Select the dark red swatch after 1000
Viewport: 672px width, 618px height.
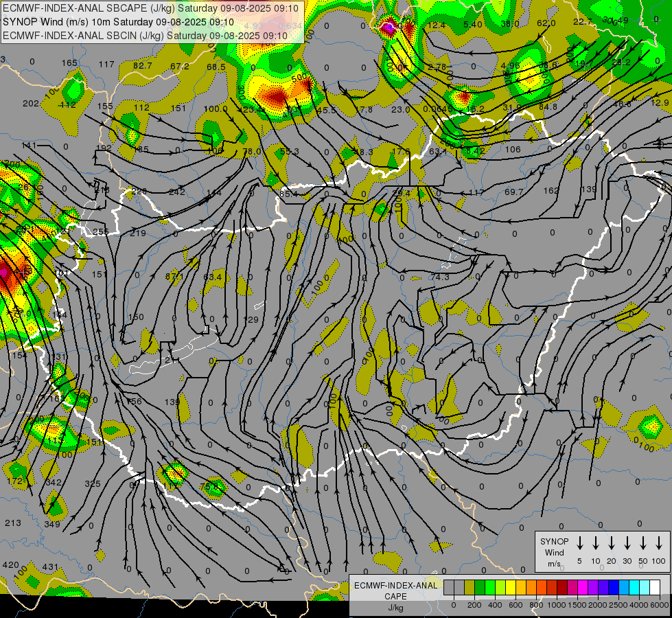(562, 587)
